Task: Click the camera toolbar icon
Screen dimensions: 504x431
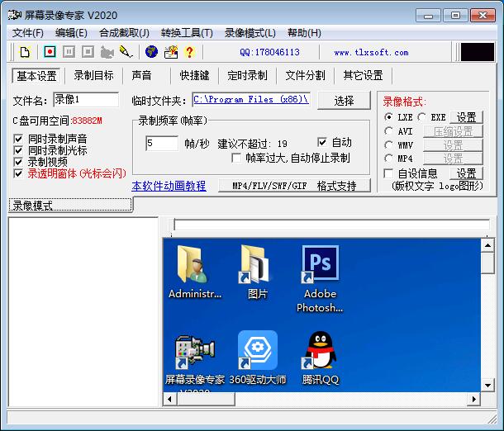Action: point(107,52)
